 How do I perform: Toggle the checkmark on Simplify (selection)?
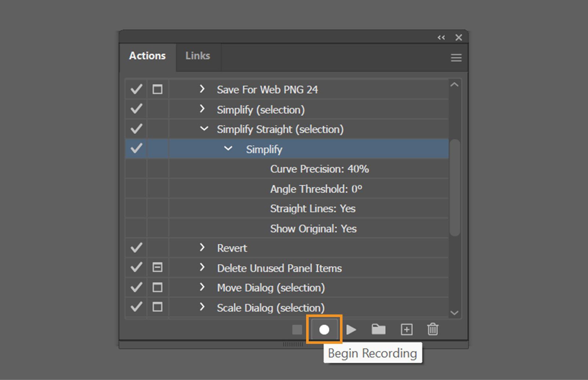[136, 109]
